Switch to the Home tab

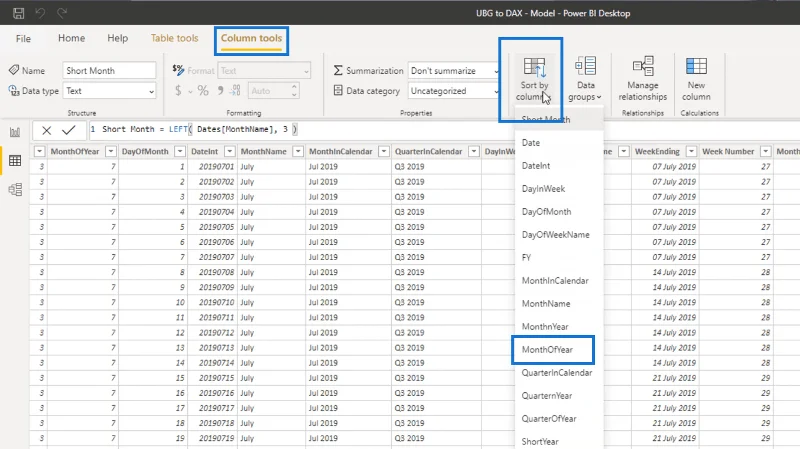coord(71,38)
